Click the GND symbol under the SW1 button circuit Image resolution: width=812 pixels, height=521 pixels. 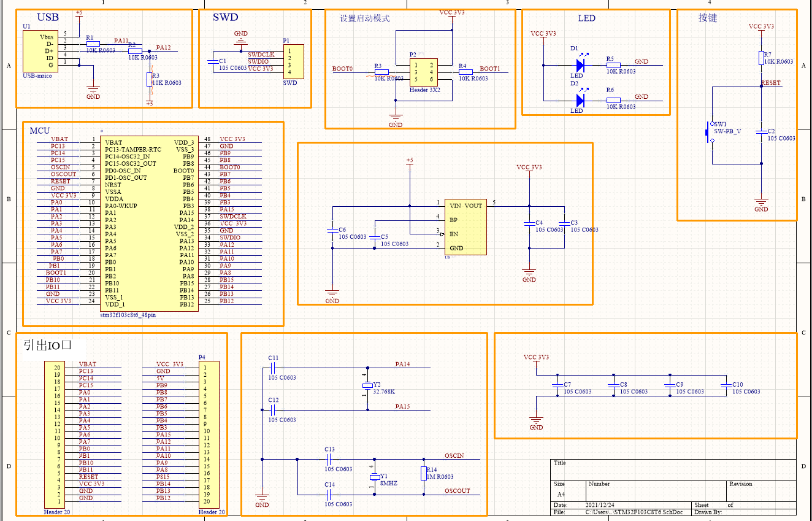[761, 204]
